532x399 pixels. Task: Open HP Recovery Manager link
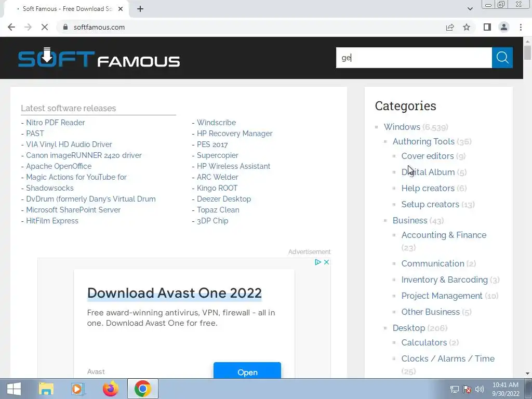click(x=235, y=134)
